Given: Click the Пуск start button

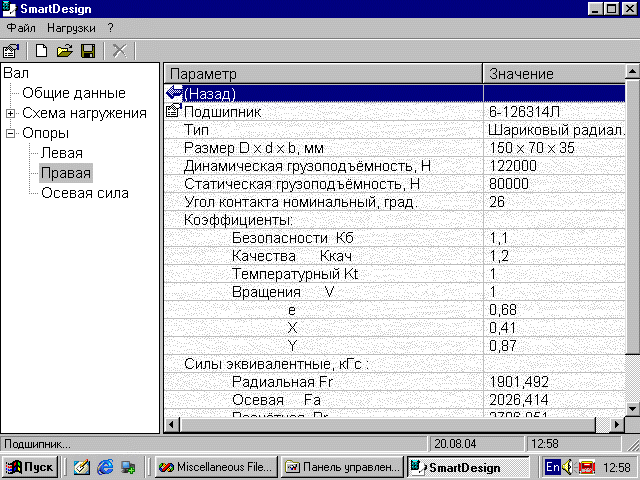Looking at the screenshot, I should point(30,467).
